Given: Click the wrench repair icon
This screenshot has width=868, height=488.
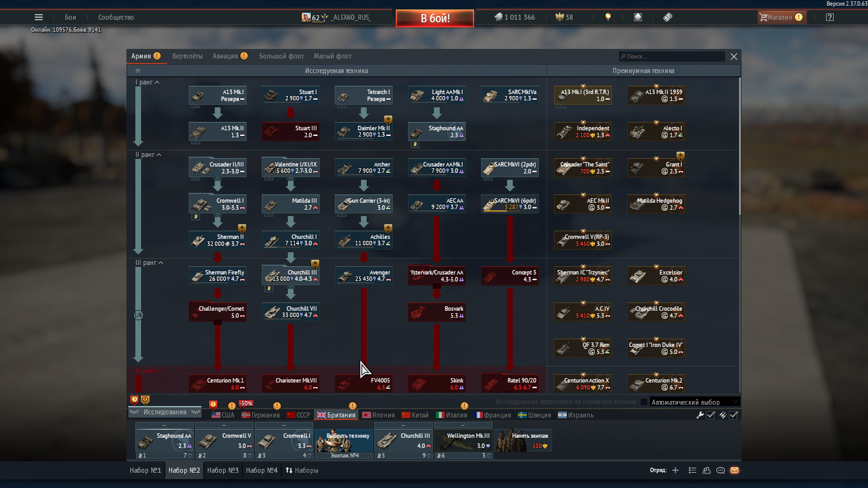Looking at the screenshot, I should point(700,415).
